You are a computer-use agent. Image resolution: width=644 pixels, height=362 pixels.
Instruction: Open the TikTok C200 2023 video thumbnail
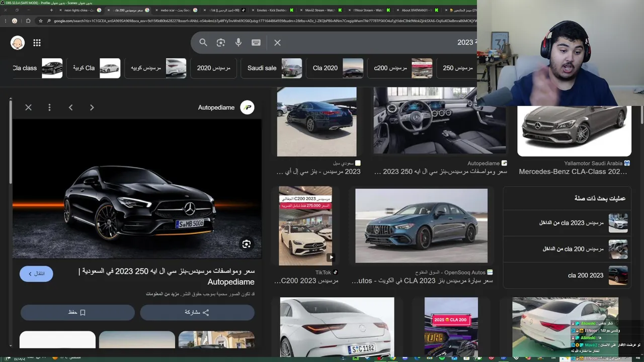305,226
